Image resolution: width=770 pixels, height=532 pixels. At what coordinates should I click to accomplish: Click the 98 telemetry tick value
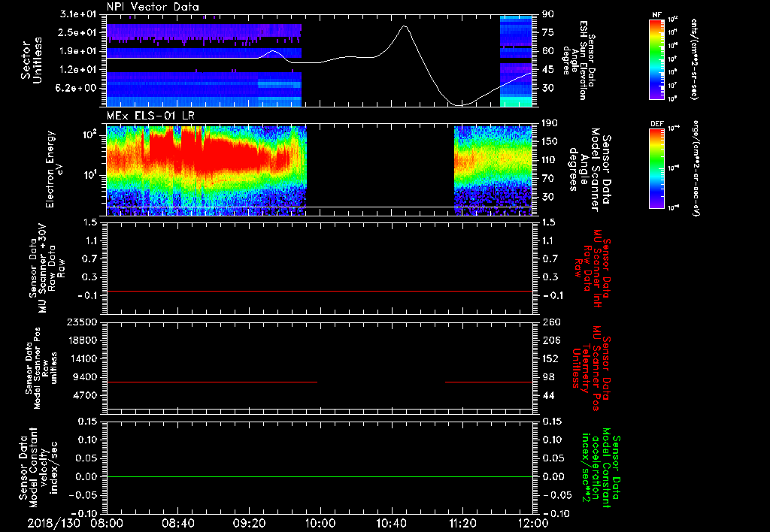548,377
